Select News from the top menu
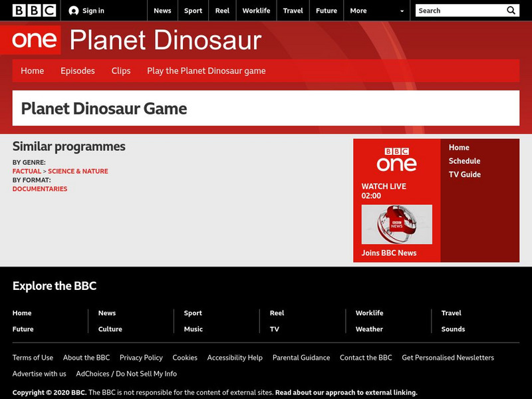The width and height of the screenshot is (532, 399). click(163, 11)
